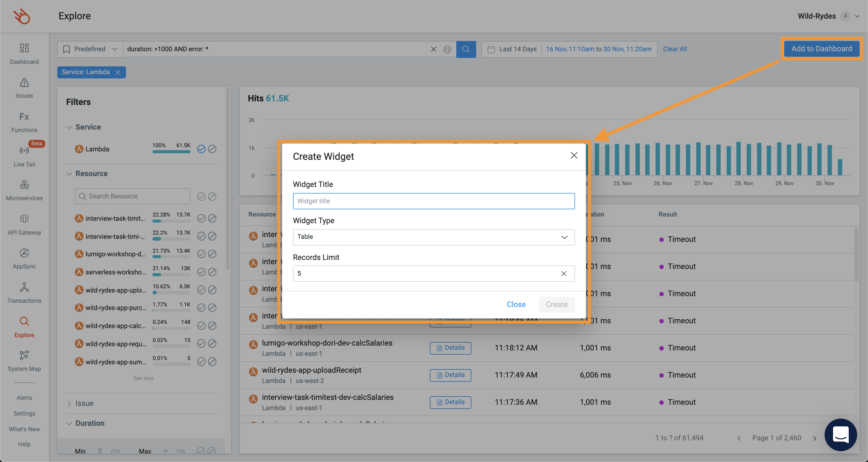Click the Widget title input field
868x462 pixels.
(x=433, y=201)
